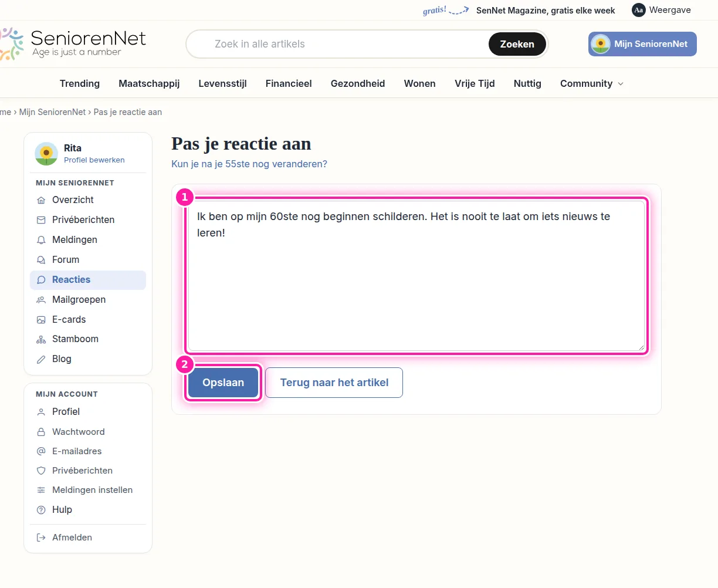Click the bell icon beside Meldingen

(41, 240)
